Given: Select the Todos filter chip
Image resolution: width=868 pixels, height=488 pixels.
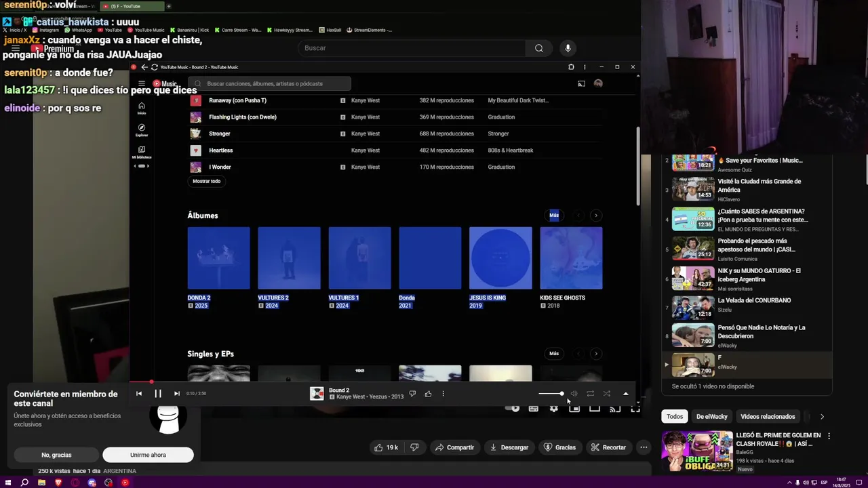Looking at the screenshot, I should coord(675,417).
